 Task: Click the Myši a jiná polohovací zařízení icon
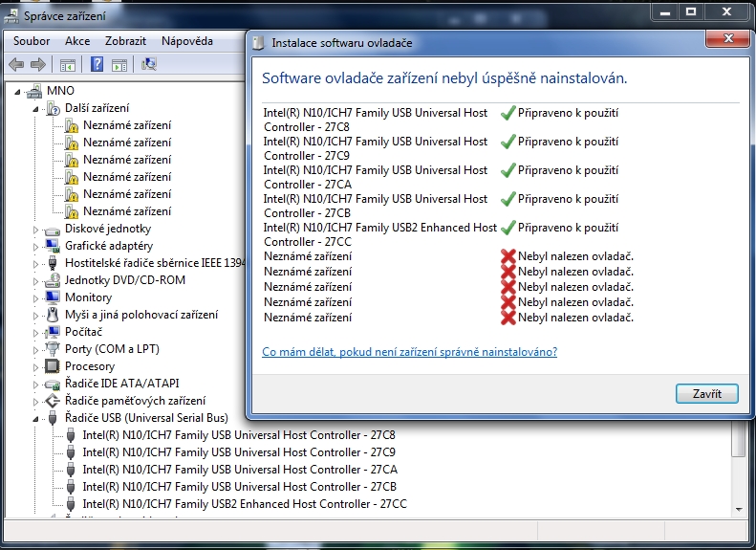tap(52, 315)
